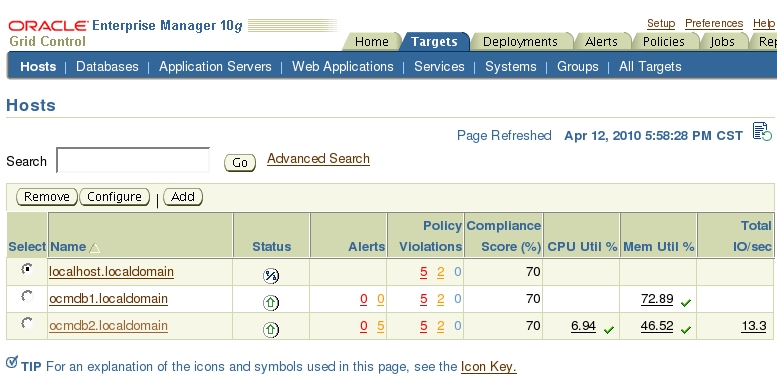Click the Name column sort triangle
The height and width of the screenshot is (389, 777).
(94, 248)
